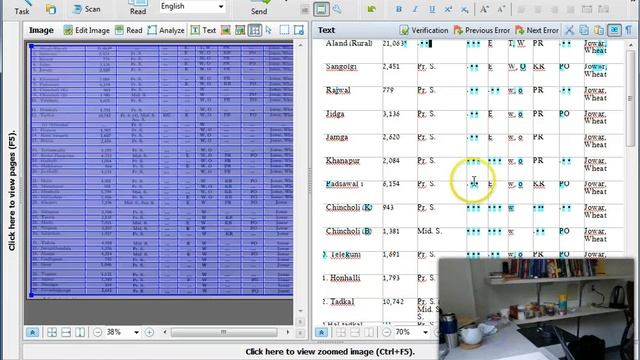
Task: Jump to Next Error
Action: tap(537, 30)
